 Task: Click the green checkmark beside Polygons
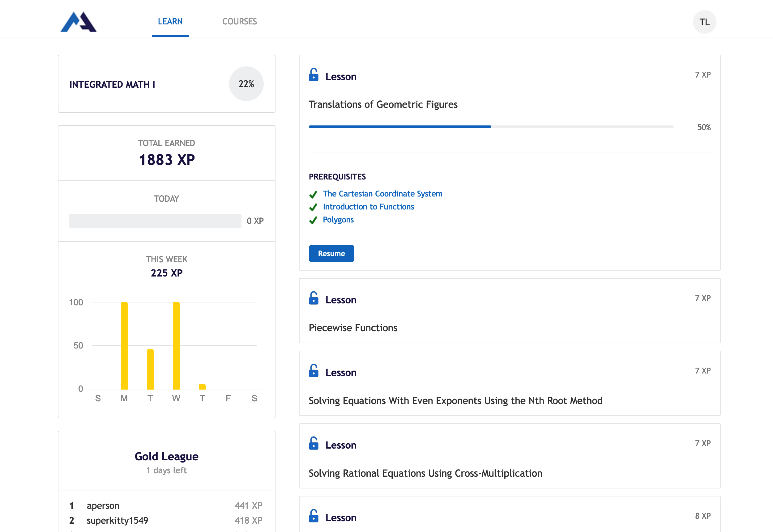click(313, 220)
